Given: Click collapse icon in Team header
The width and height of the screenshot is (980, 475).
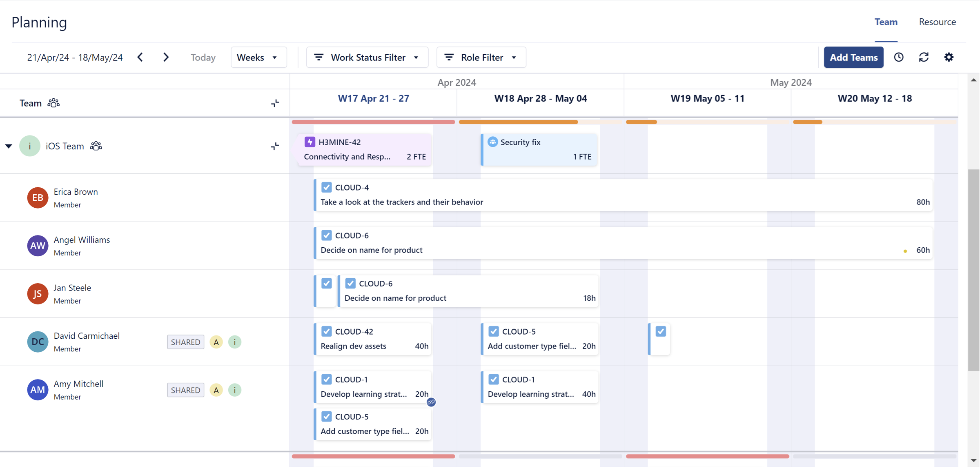Looking at the screenshot, I should tap(275, 103).
